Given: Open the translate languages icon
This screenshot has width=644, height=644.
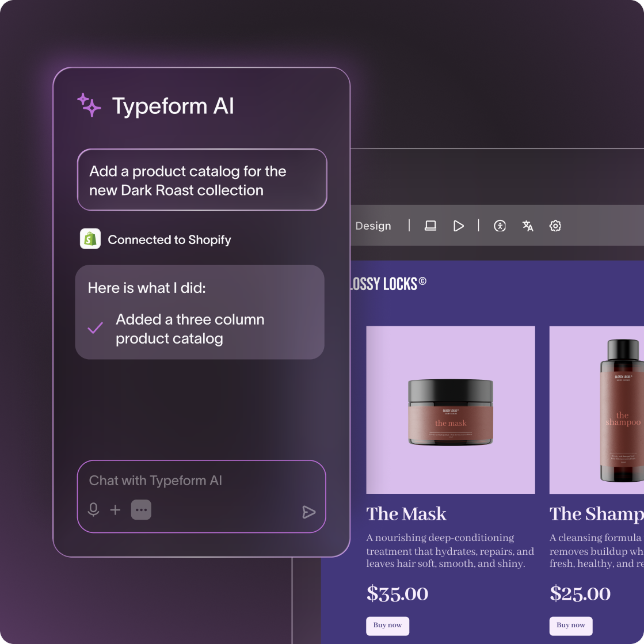Looking at the screenshot, I should [528, 226].
